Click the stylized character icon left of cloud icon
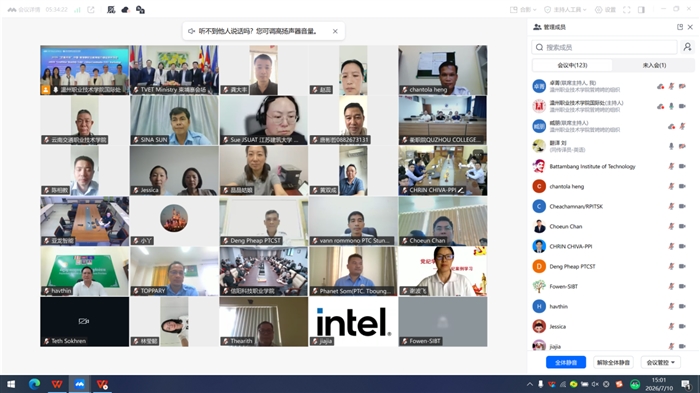The image size is (700, 393). tap(111, 9)
